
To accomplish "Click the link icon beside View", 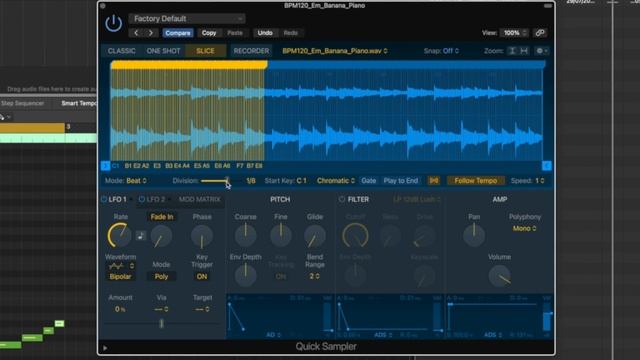I will (540, 33).
